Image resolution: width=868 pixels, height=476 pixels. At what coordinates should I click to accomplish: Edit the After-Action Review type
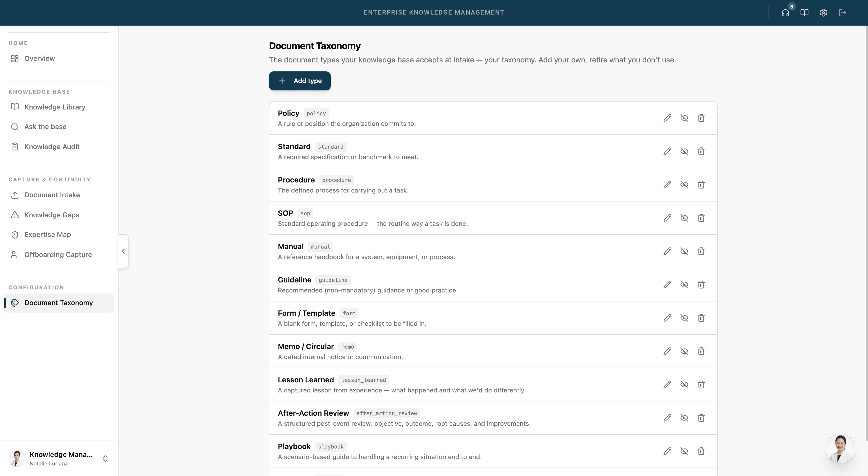pos(667,418)
